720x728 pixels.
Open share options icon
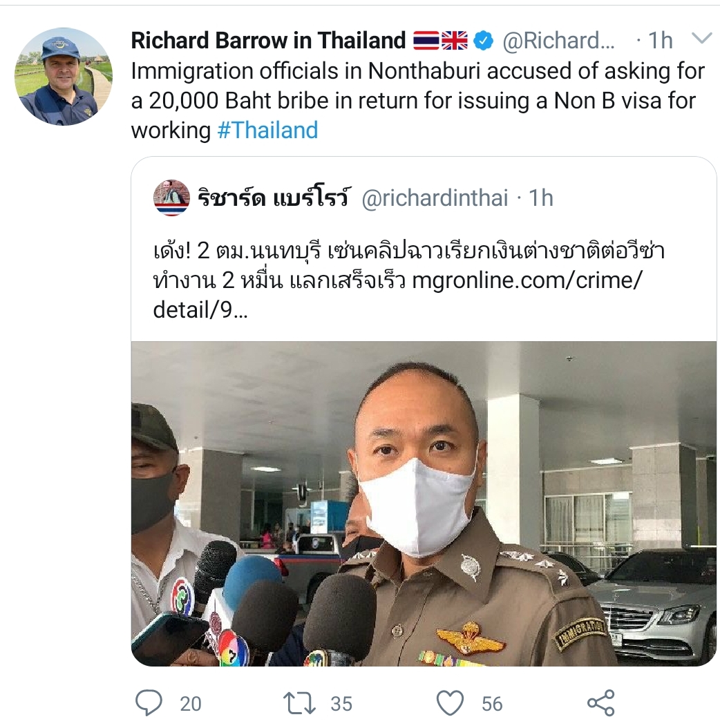tap(601, 702)
